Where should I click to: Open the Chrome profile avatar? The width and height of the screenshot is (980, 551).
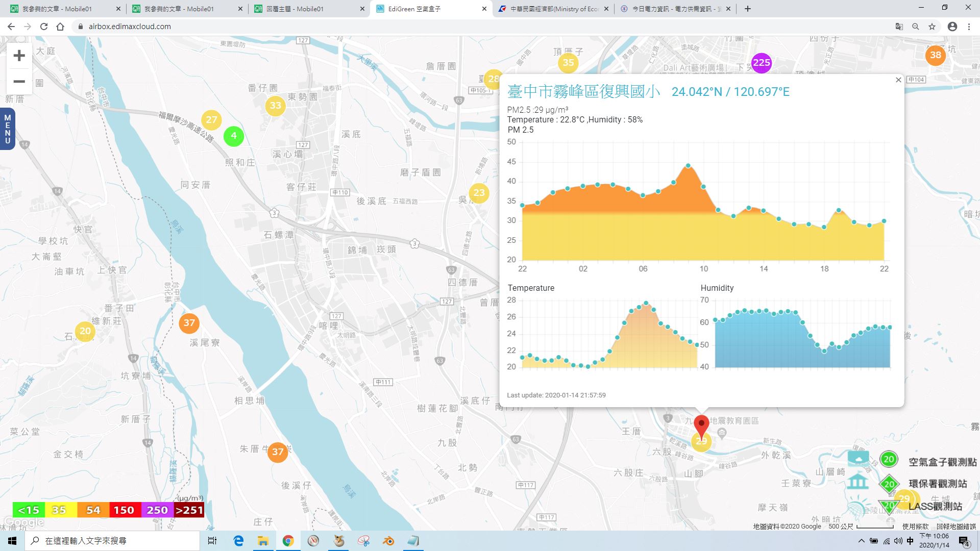[952, 27]
